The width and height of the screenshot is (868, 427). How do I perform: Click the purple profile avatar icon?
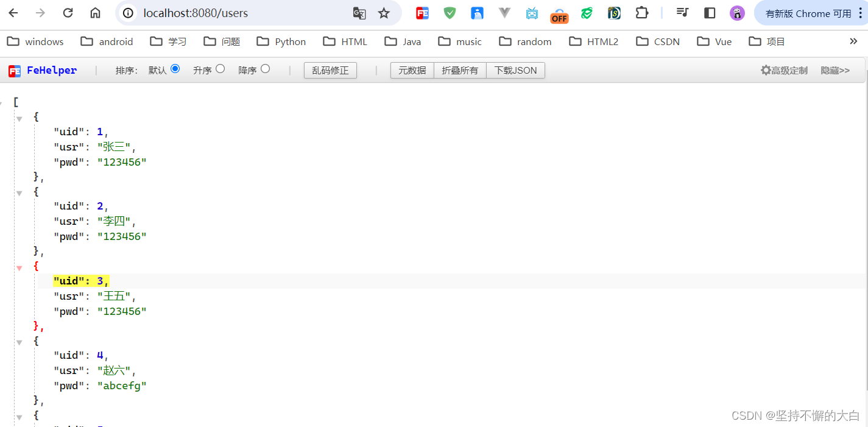(737, 13)
